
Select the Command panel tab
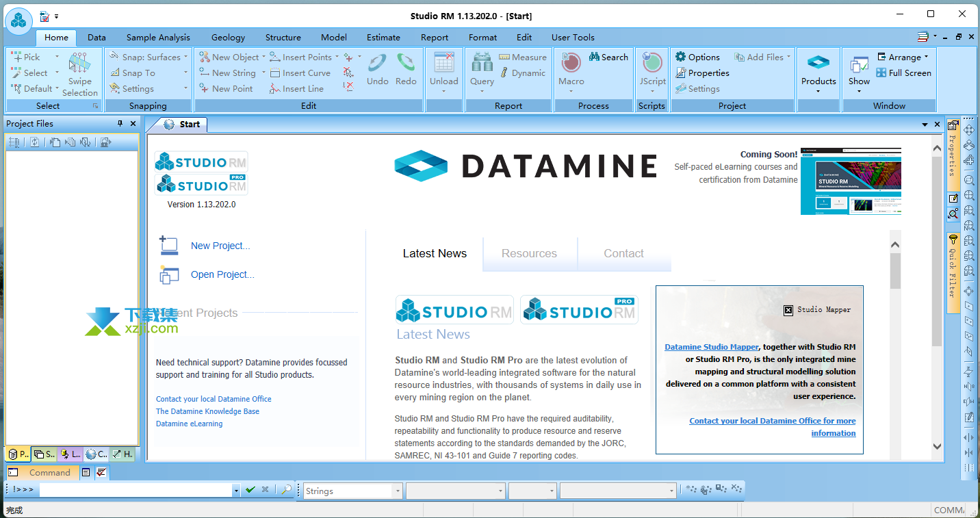[x=42, y=472]
